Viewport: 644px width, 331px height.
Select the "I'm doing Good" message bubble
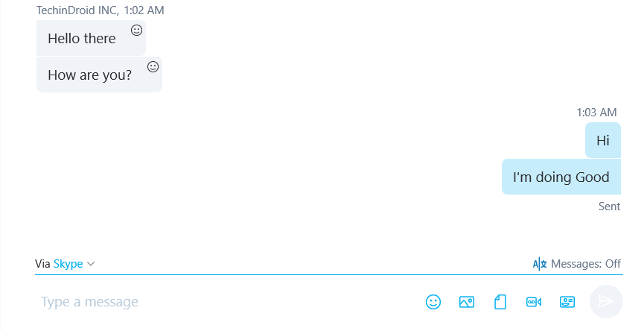pos(561,177)
